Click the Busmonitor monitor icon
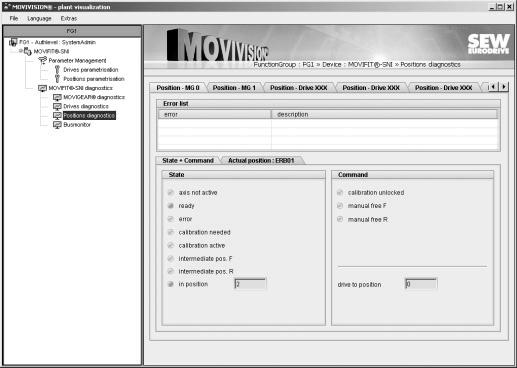 (x=57, y=125)
